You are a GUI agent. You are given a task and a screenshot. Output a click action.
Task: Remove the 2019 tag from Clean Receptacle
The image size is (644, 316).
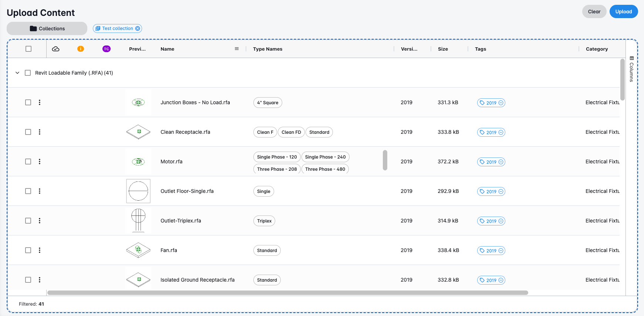click(501, 132)
